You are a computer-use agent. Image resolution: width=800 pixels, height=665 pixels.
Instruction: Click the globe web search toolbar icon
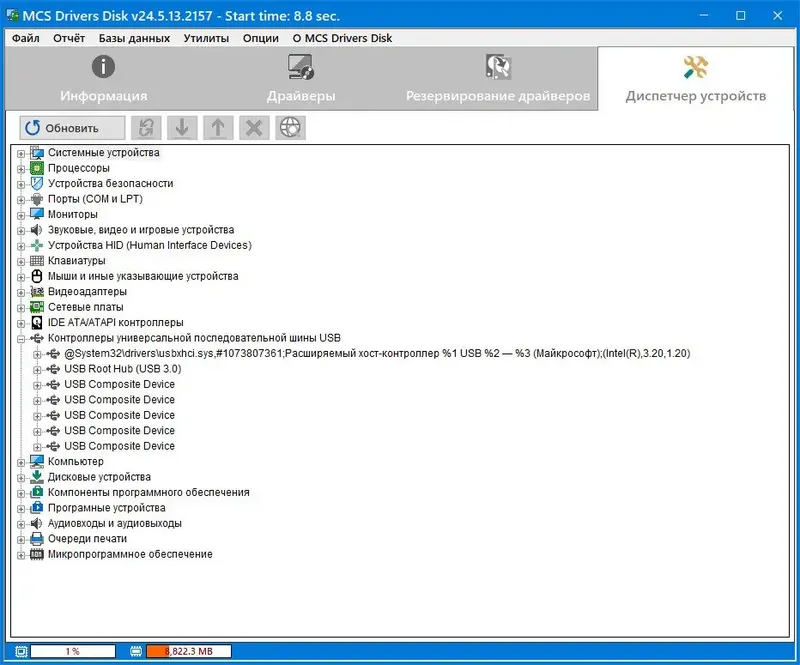click(x=290, y=128)
